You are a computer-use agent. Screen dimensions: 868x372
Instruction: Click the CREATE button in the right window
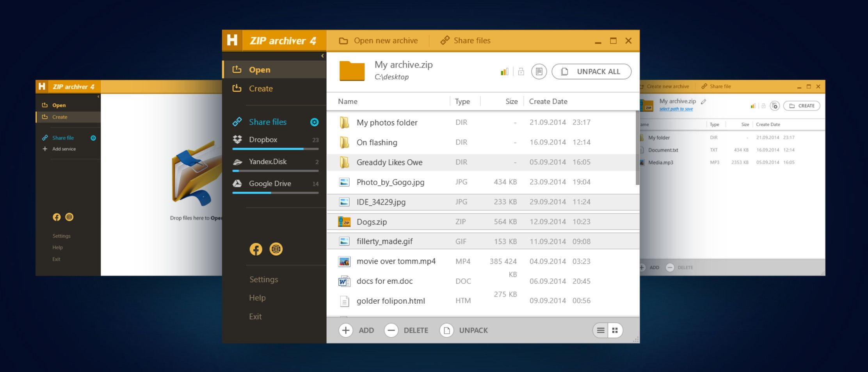[802, 106]
